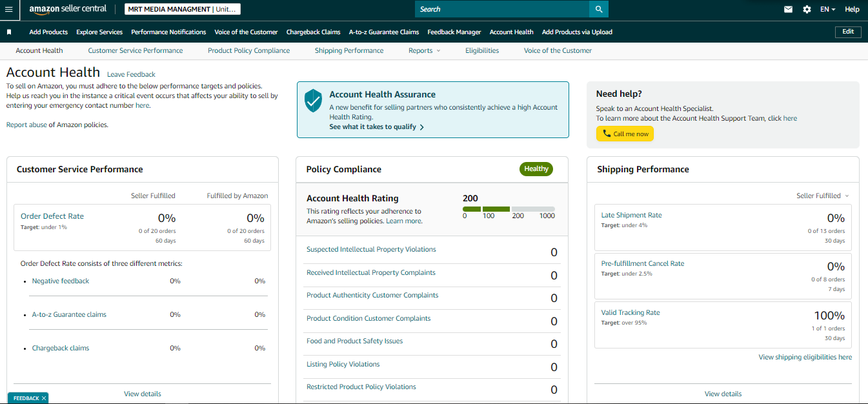Screen dimensions: 868x404
Task: Click the Learn more link
Action: tap(404, 221)
